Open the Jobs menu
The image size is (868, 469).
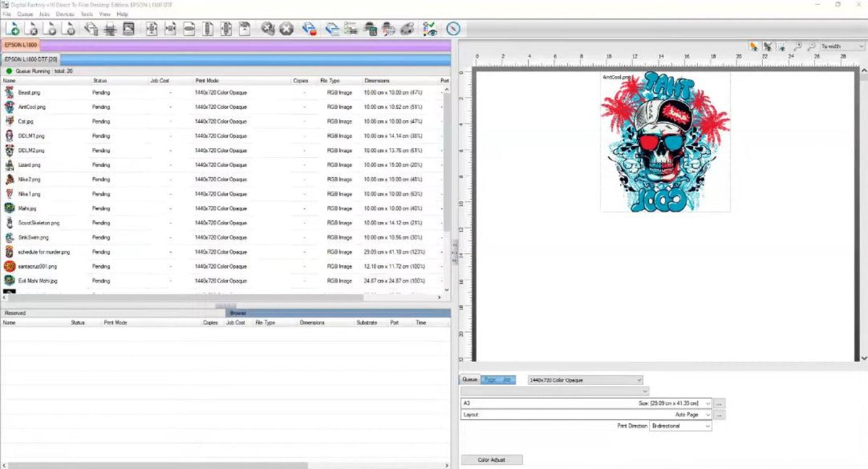(x=45, y=14)
